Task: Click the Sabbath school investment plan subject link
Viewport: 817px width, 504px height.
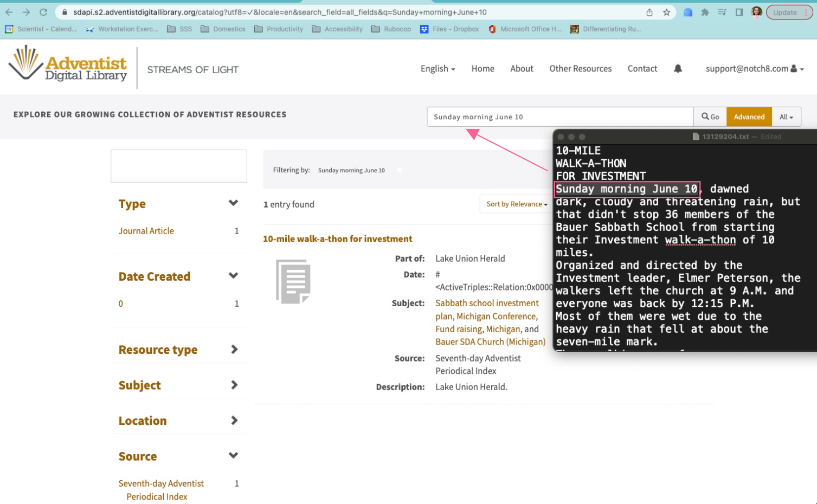Action: point(487,309)
